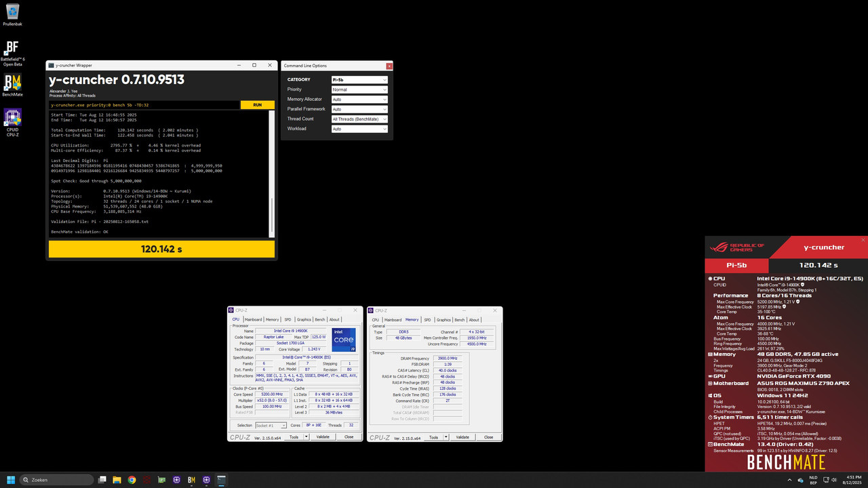
Task: Click the y-cruncher command line field
Action: coord(144,105)
